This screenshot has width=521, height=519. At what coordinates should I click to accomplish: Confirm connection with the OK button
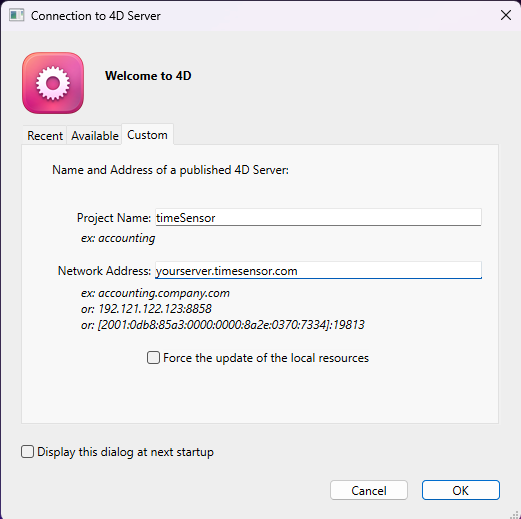[461, 490]
